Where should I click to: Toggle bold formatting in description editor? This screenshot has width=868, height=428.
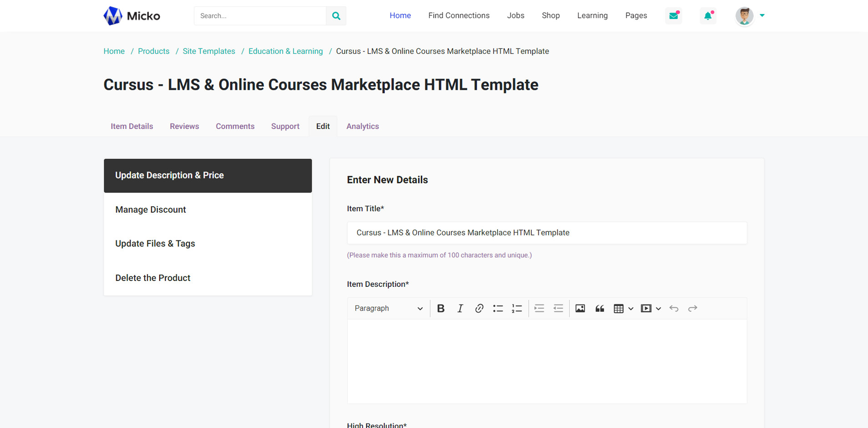pyautogui.click(x=440, y=309)
